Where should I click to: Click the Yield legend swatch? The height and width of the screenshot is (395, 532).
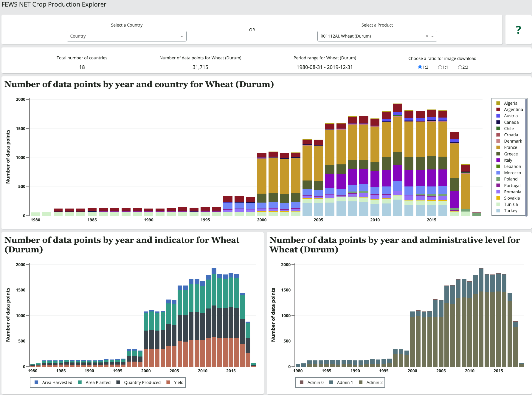pyautogui.click(x=168, y=382)
